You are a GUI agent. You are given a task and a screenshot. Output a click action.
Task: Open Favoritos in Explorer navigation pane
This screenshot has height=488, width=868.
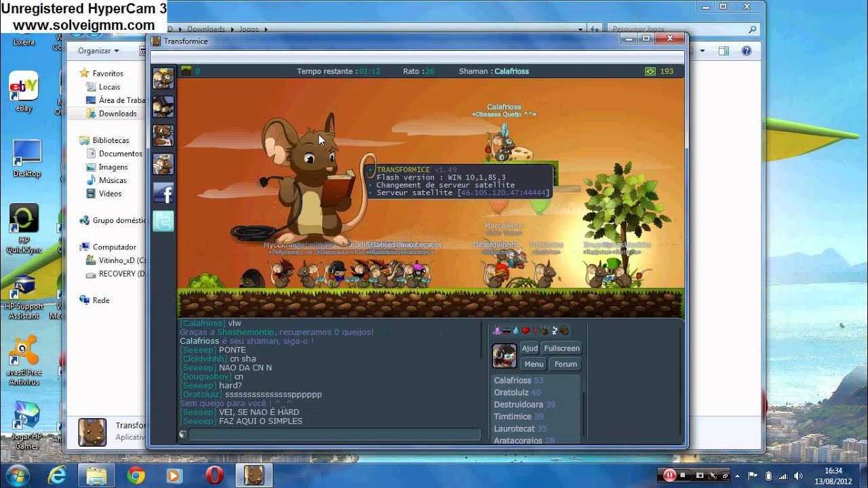(x=107, y=73)
